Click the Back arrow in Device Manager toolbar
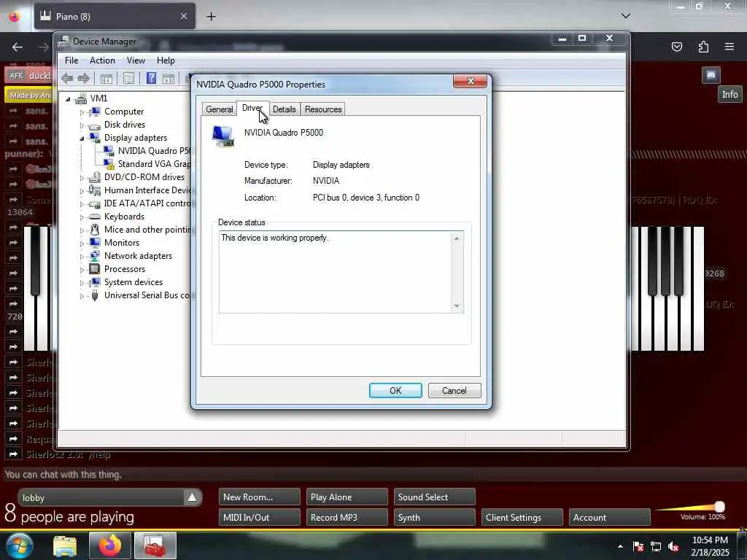This screenshot has width=747, height=560. [x=67, y=79]
